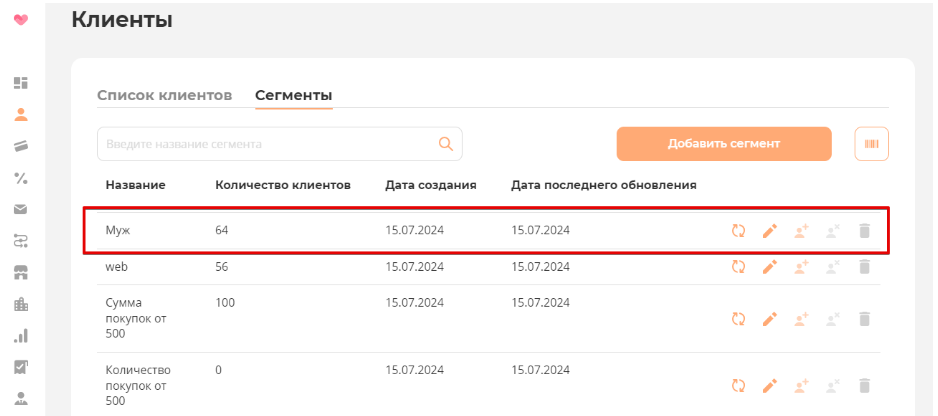Viewport: 938px width, 416px height.
Task: Open the bar chart analytics sidebar icon
Action: (21, 336)
